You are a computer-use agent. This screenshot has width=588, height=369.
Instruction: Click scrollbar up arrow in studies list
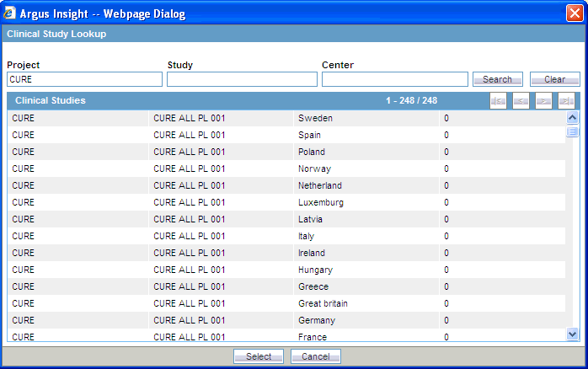[572, 118]
